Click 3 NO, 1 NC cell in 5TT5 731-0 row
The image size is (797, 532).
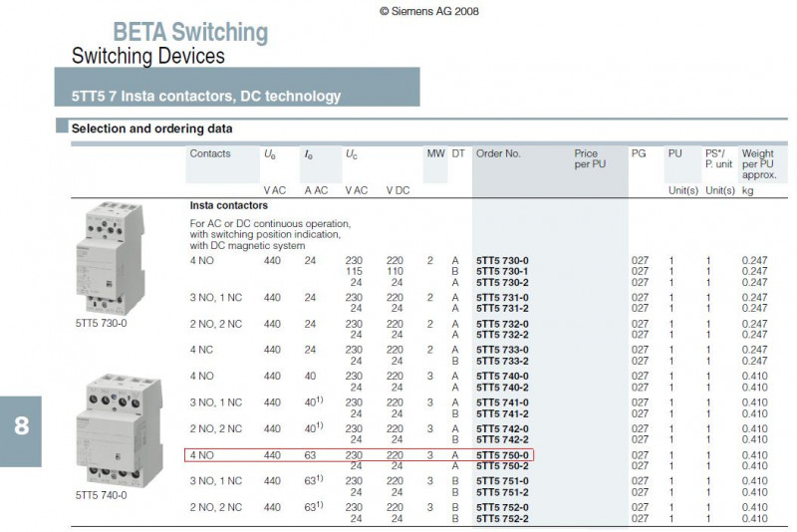(216, 298)
